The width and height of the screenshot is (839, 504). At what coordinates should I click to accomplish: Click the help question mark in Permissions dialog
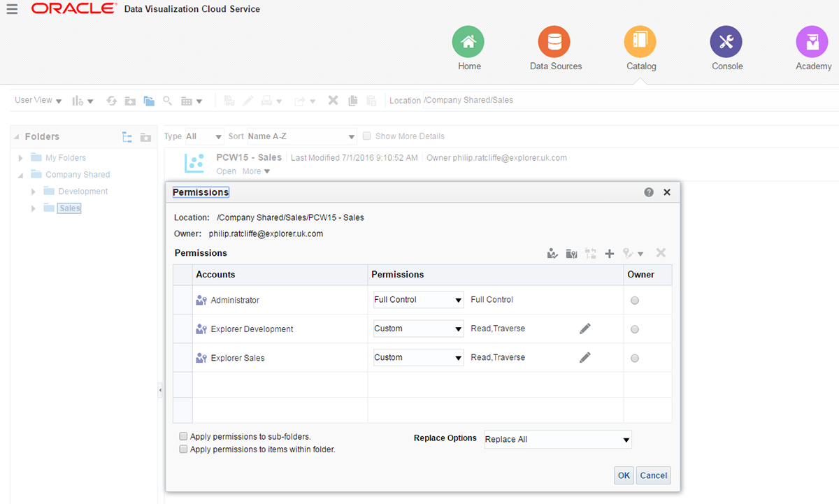(x=649, y=192)
